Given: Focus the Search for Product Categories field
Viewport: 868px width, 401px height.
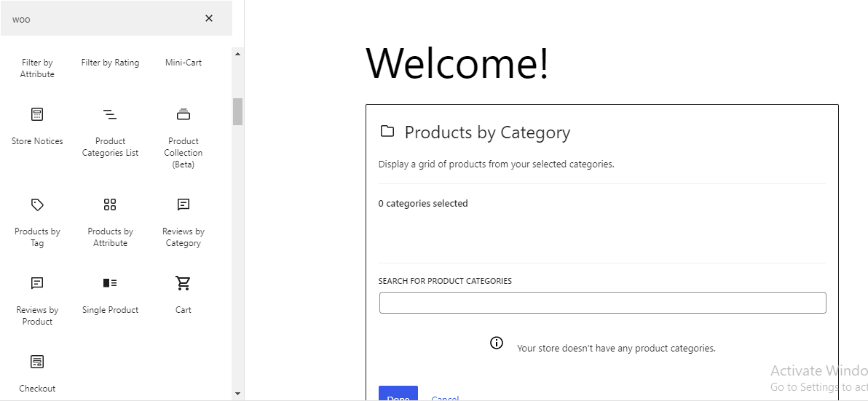Looking at the screenshot, I should click(602, 303).
